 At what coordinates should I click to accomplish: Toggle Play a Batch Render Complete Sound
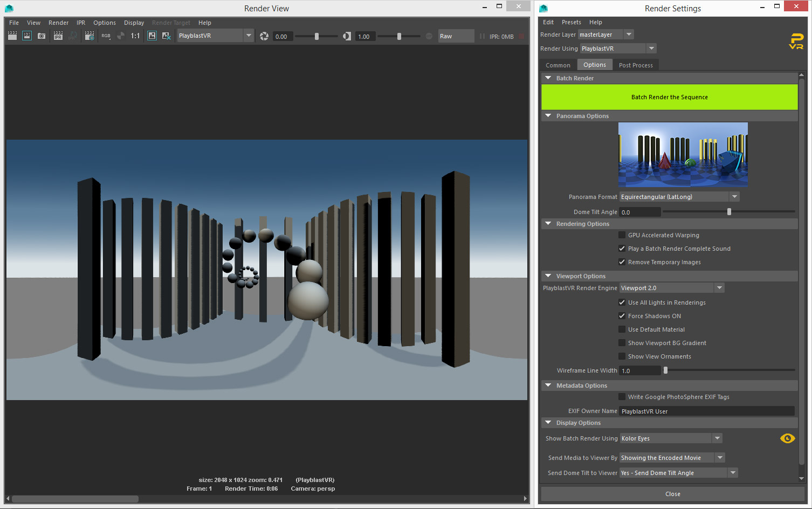pyautogui.click(x=622, y=249)
